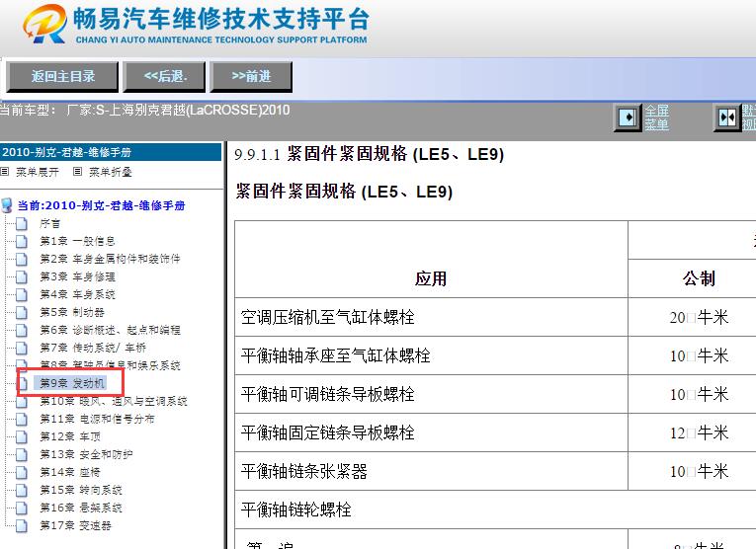This screenshot has height=549, width=756.
Task: Click page icon beside 第15章 转向系统
Action: pos(21,490)
